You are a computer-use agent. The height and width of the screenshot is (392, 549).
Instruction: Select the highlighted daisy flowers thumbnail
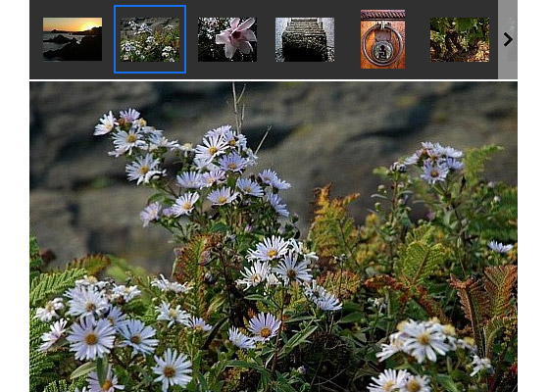pos(150,39)
